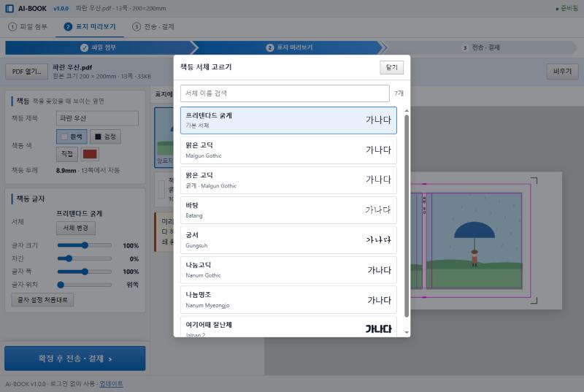The height and width of the screenshot is (392, 584).
Task: Set spine color to 검정
Action: click(x=105, y=137)
